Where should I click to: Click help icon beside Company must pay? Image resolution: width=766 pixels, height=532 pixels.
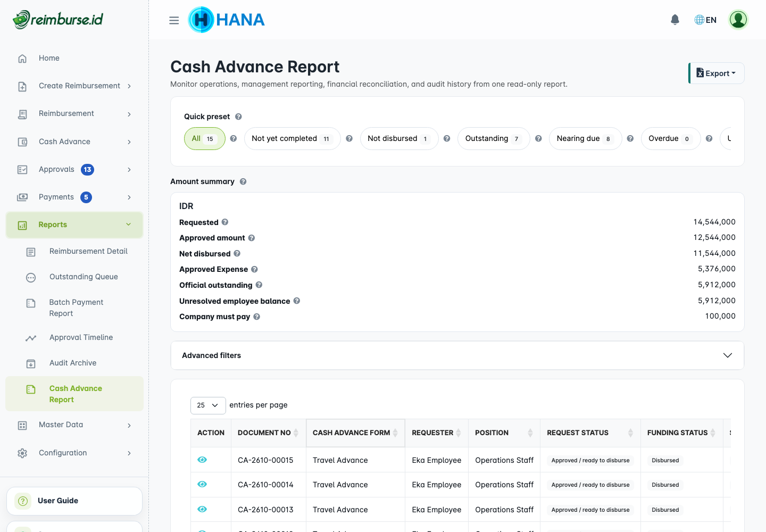click(256, 317)
